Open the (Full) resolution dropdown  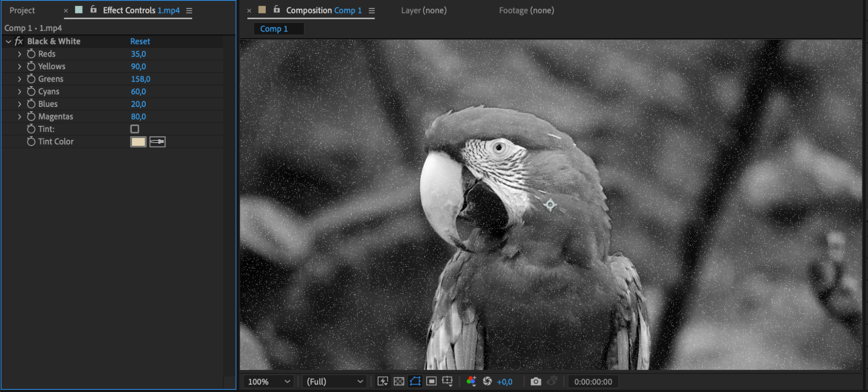(x=335, y=382)
